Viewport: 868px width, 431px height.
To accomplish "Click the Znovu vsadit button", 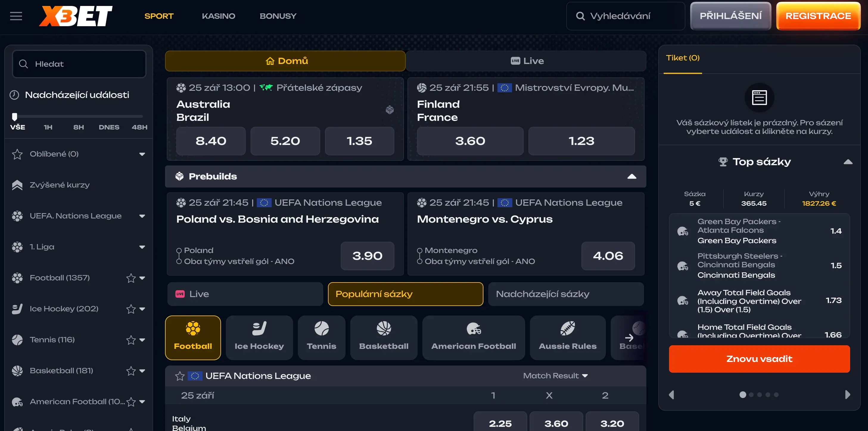I will click(x=759, y=359).
